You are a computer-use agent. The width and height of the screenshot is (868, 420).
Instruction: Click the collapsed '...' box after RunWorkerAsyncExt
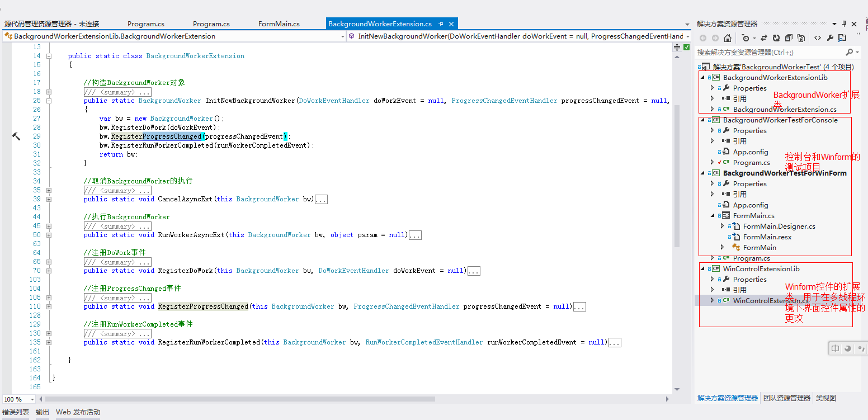point(415,235)
